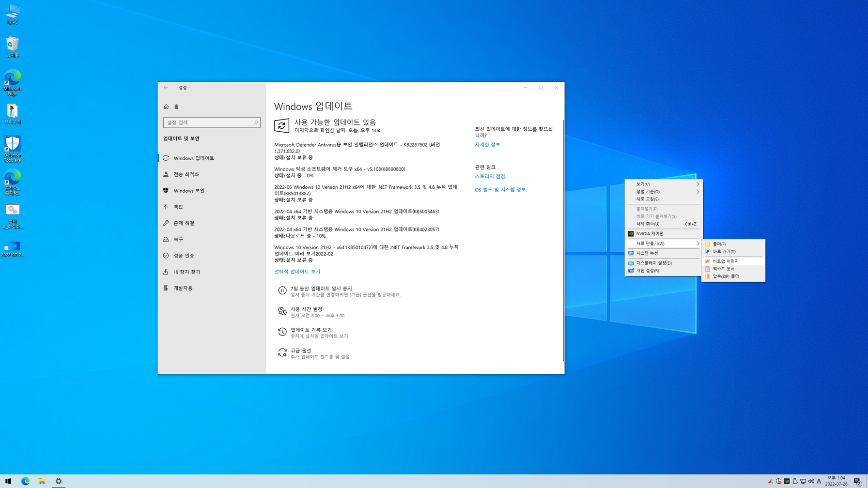Click the Settings gear on the taskbar
Image resolution: width=868 pixels, height=488 pixels.
coord(59,481)
